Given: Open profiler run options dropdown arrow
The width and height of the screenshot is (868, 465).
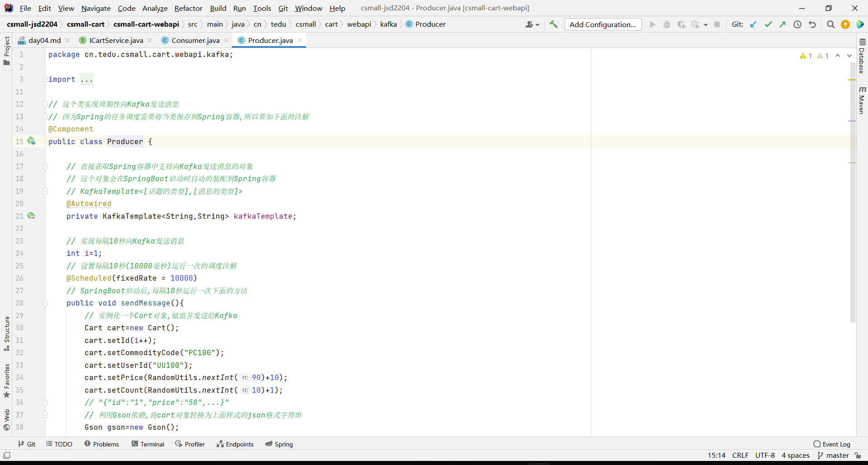Looking at the screenshot, I should click(x=706, y=25).
